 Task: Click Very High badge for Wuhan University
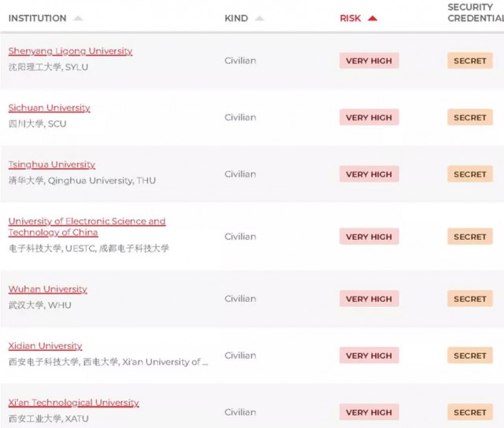coord(369,299)
